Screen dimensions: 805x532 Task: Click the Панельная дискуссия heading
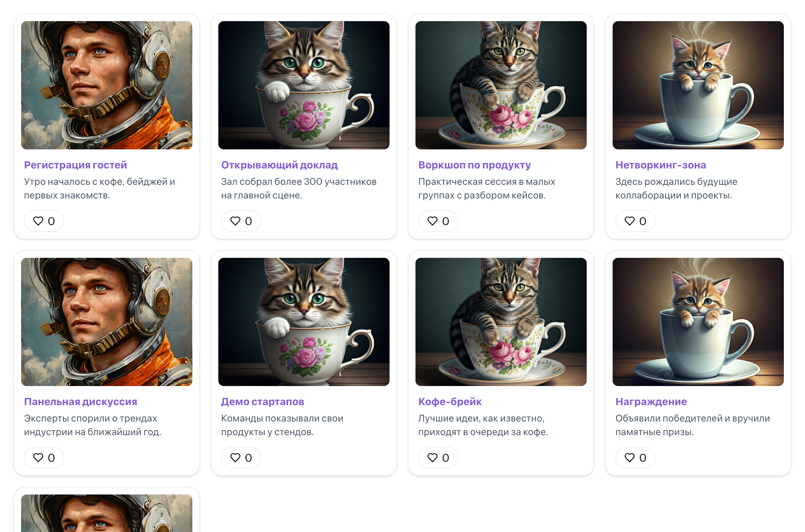[80, 402]
